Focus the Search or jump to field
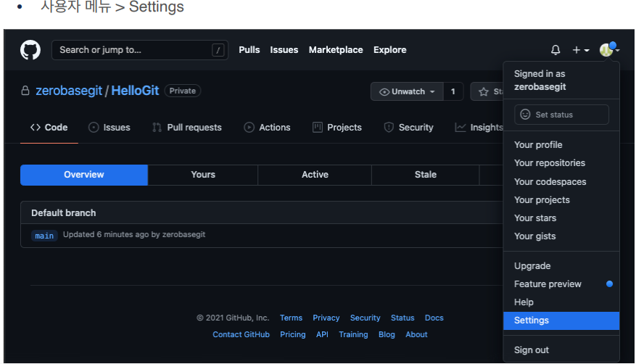Viewport: 636px width, 364px height. click(139, 50)
